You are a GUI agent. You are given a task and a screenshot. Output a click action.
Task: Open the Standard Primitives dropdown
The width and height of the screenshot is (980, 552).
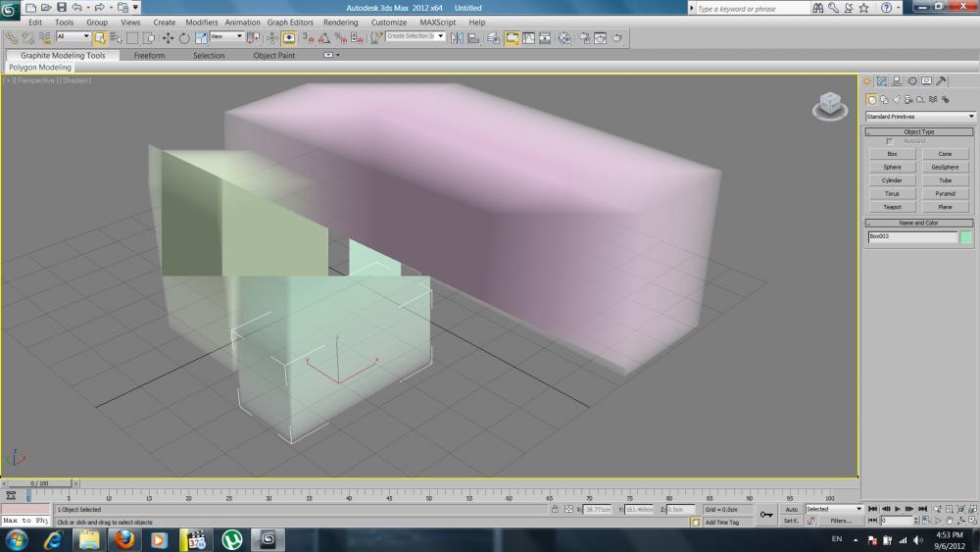920,117
